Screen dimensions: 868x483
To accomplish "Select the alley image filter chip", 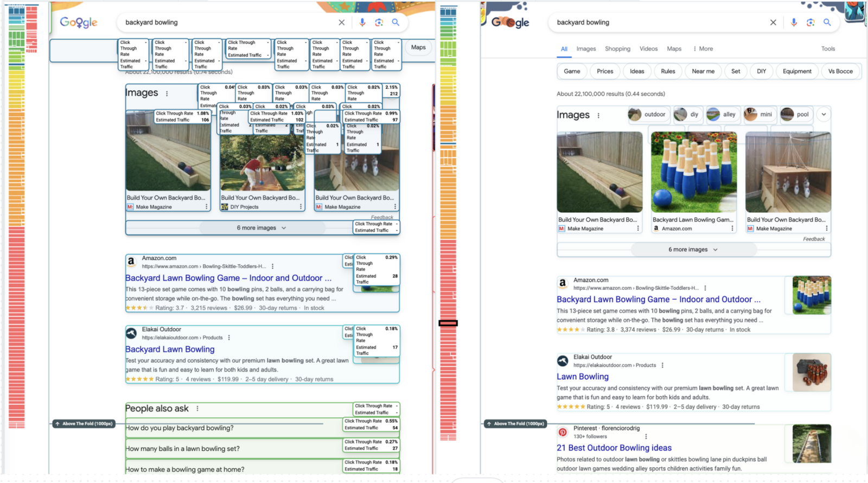I will coord(723,115).
